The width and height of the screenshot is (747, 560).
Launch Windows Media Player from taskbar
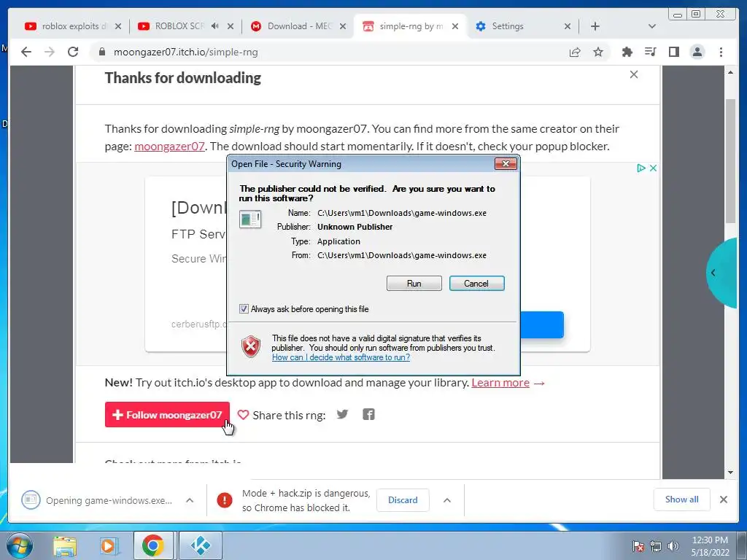coord(109,545)
